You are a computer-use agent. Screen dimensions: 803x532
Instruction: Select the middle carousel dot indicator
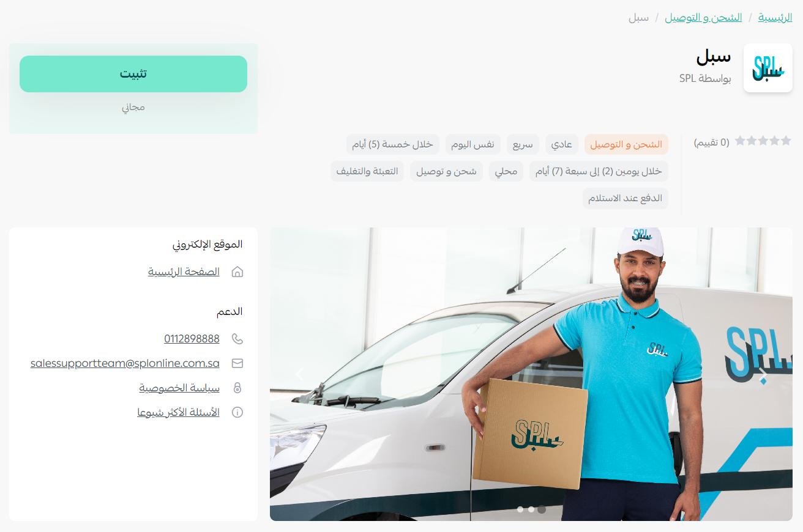[531, 509]
